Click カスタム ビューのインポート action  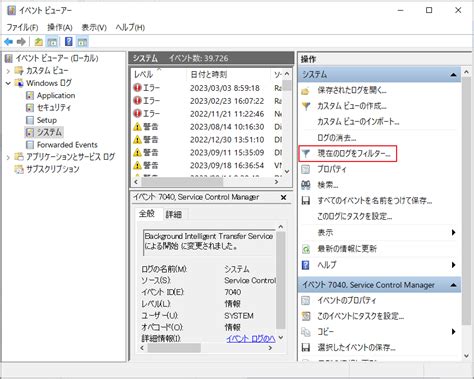coord(358,122)
